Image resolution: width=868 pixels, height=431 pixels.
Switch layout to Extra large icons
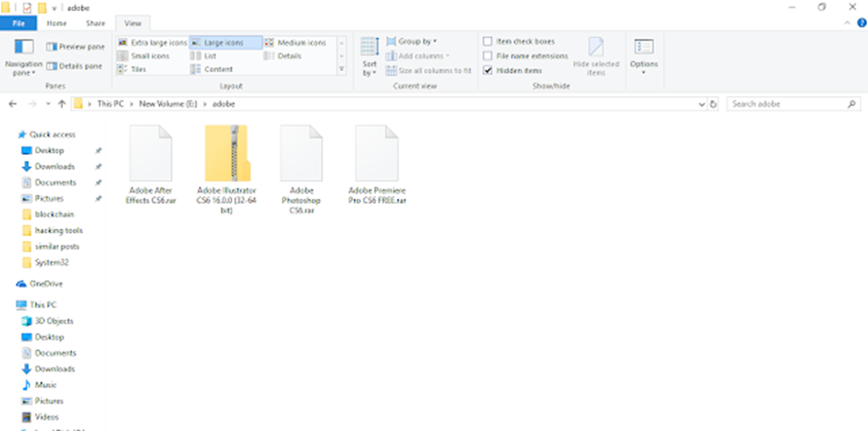point(152,42)
